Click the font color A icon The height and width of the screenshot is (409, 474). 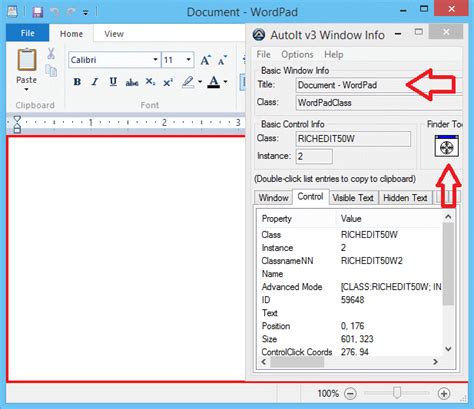(214, 82)
